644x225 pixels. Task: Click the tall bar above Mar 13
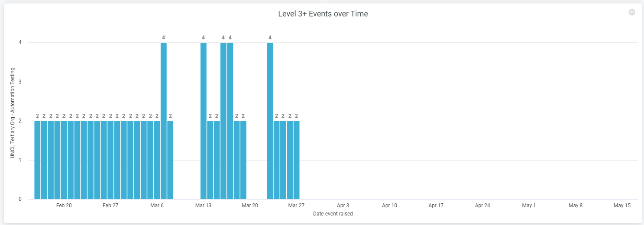pyautogui.click(x=203, y=121)
